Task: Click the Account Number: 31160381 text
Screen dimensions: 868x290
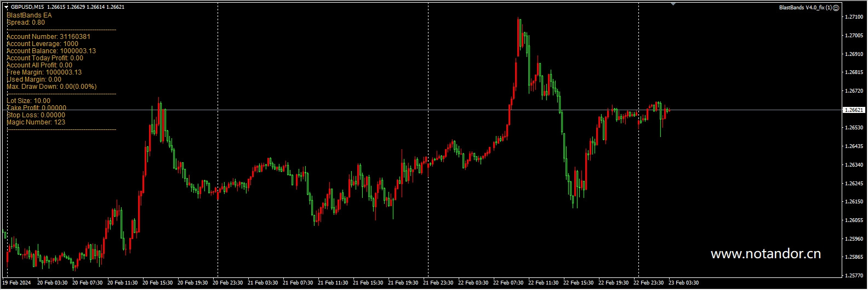Action: 48,37
